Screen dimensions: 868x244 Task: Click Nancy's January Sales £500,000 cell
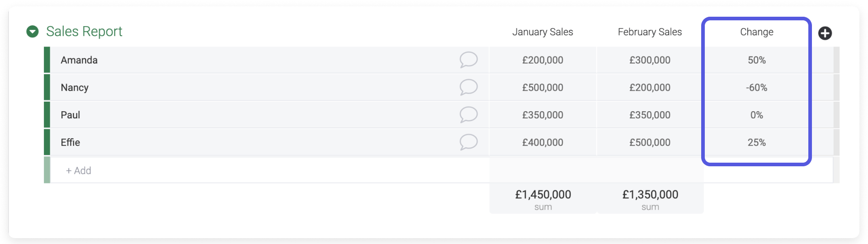pyautogui.click(x=542, y=87)
